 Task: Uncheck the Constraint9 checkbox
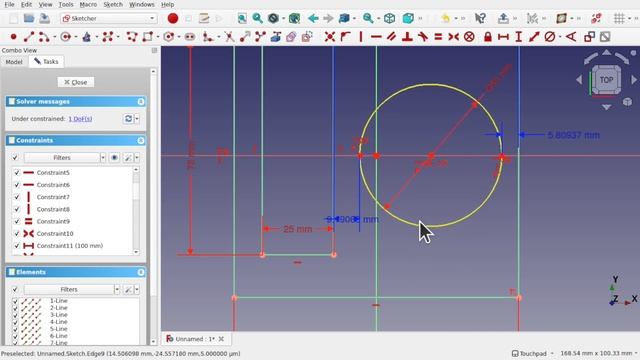(17, 221)
